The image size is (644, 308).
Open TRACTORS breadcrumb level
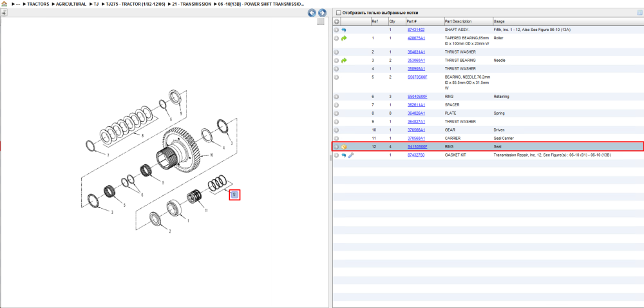(x=38, y=4)
